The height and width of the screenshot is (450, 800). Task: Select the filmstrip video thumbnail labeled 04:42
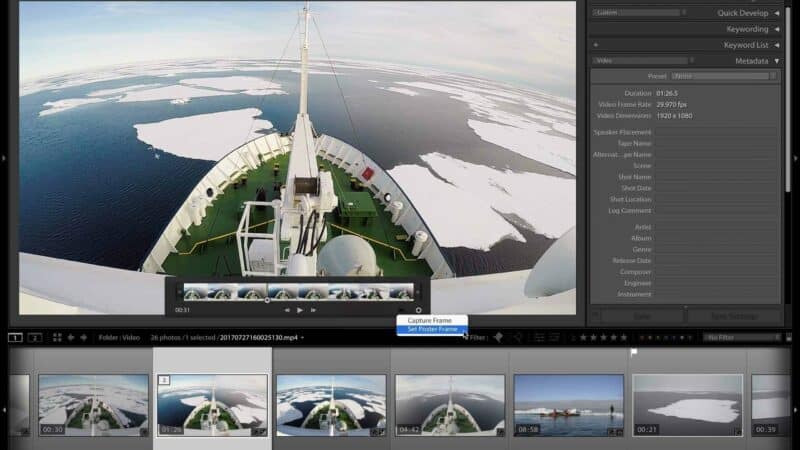(x=450, y=405)
